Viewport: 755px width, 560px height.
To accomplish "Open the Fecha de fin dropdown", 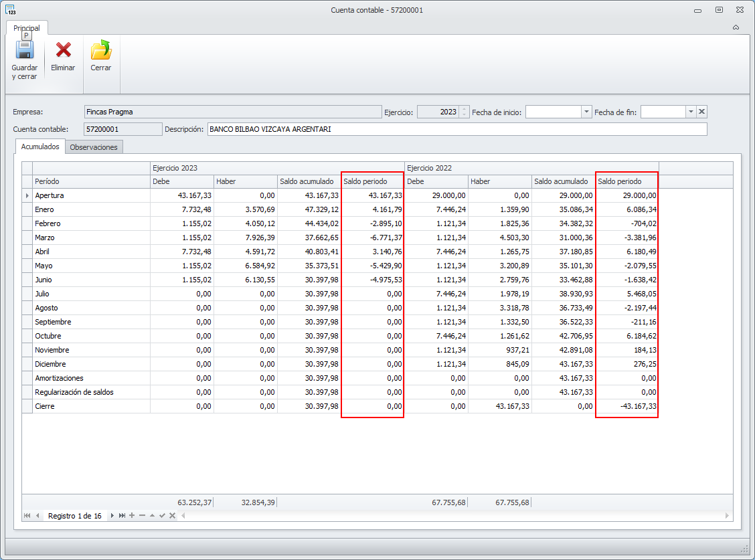I will point(690,112).
